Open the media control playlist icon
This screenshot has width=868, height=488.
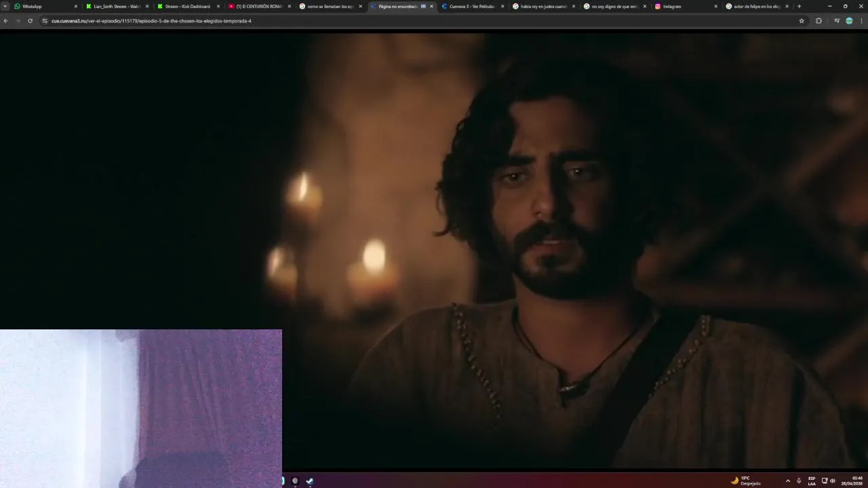(x=837, y=21)
